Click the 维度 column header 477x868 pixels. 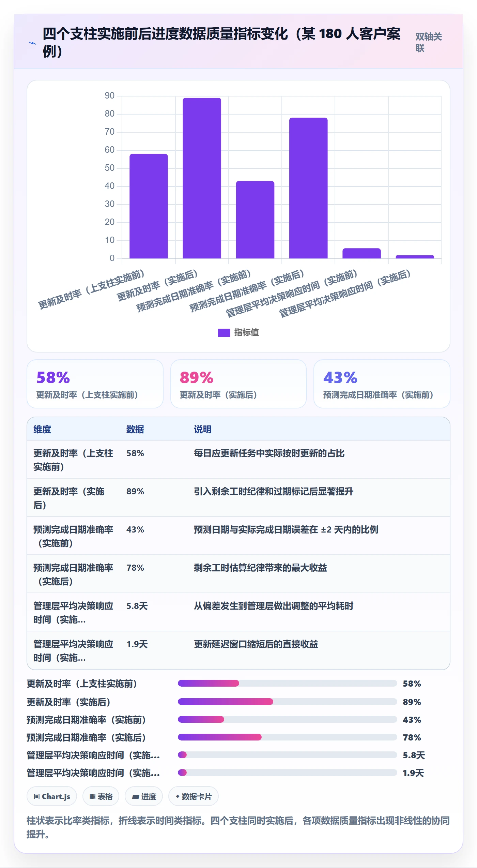pos(42,429)
